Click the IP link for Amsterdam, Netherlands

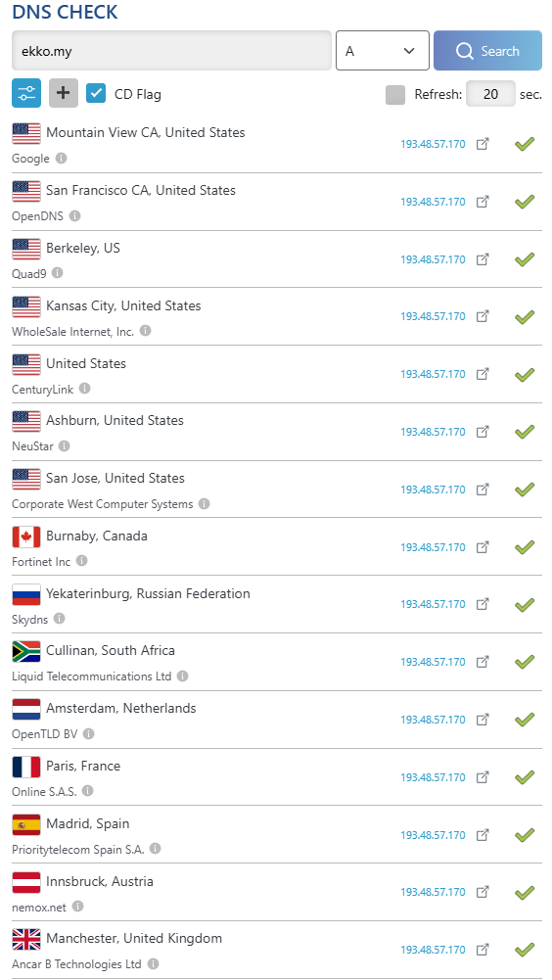click(434, 720)
